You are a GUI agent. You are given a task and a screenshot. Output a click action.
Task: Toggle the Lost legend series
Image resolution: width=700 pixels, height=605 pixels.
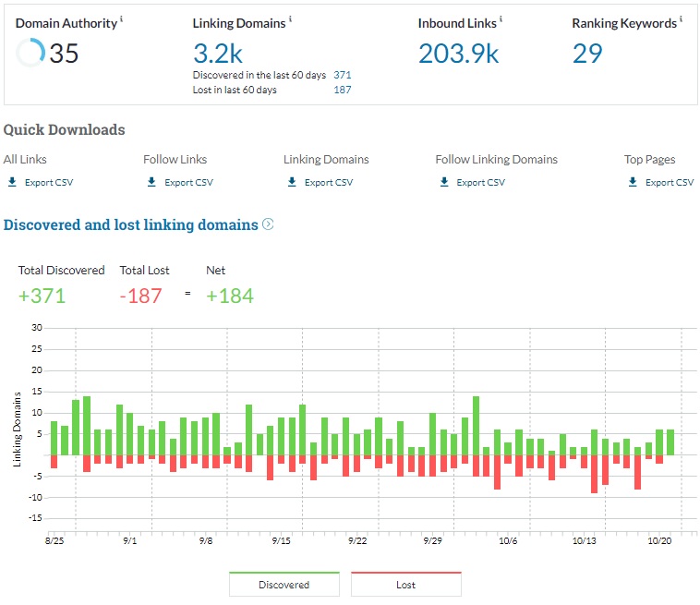405,584
